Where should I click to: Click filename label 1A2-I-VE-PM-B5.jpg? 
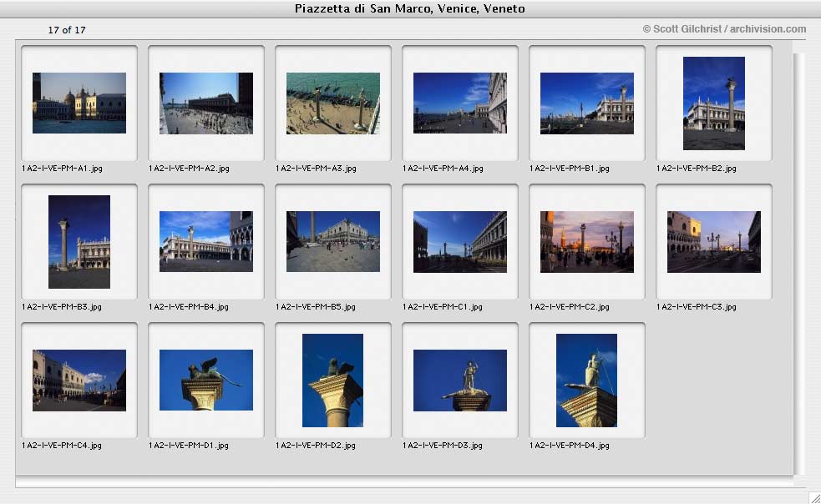[x=316, y=307]
